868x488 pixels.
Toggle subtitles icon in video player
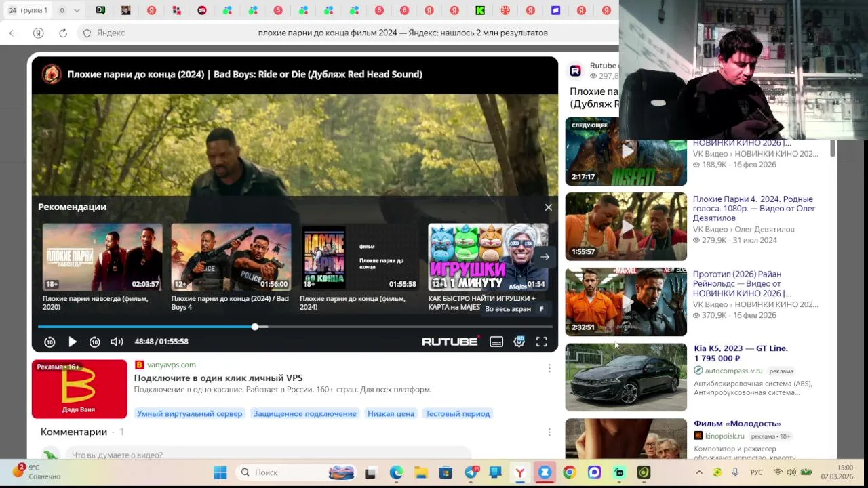point(496,342)
